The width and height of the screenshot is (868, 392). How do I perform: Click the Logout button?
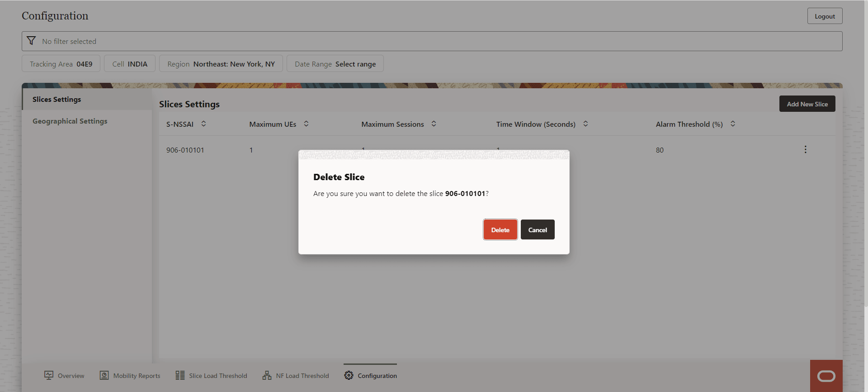(825, 16)
